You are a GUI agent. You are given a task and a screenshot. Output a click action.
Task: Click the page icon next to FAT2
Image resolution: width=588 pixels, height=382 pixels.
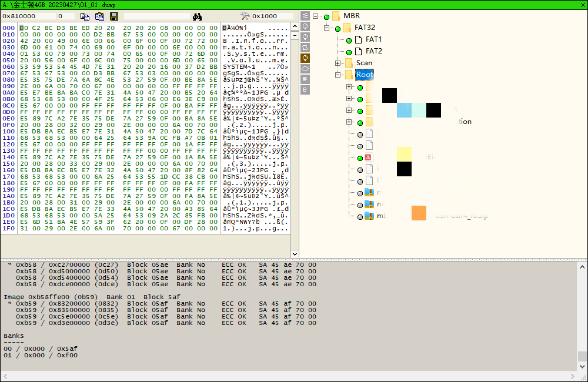tap(359, 51)
